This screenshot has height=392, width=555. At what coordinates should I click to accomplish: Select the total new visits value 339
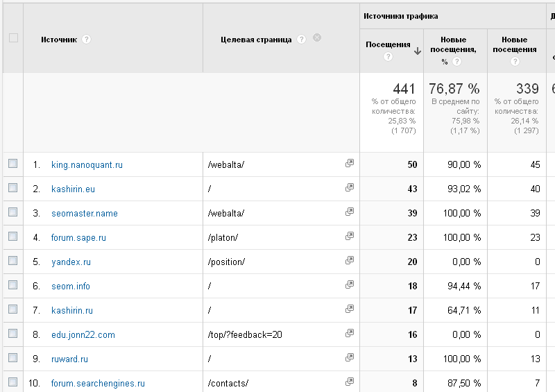(527, 89)
